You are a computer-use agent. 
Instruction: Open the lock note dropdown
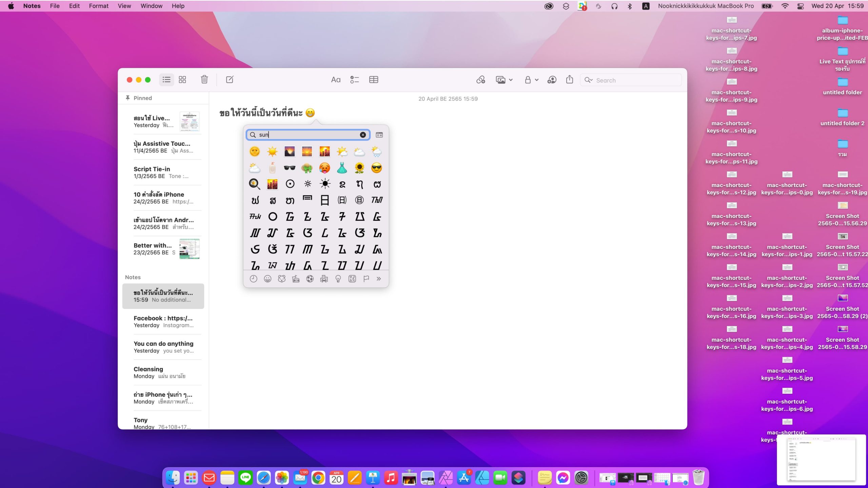[x=531, y=80]
